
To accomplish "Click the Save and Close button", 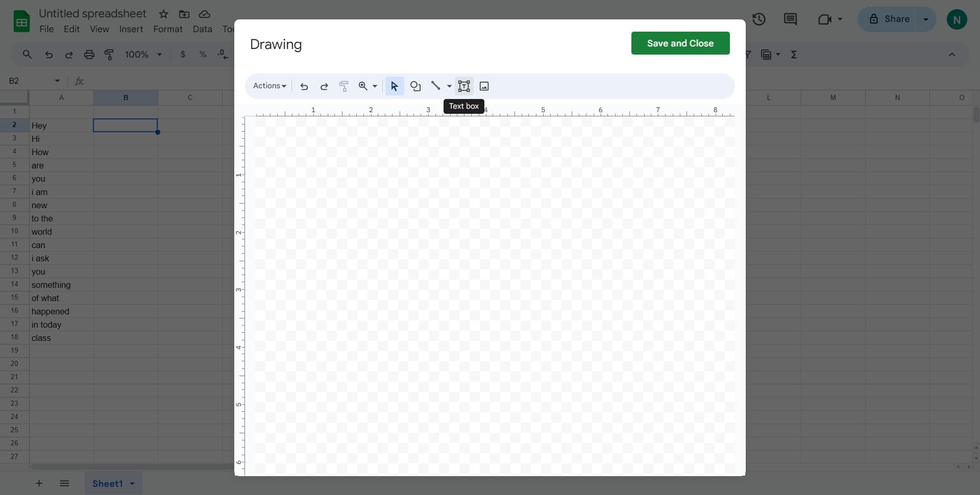I will pyautogui.click(x=680, y=43).
